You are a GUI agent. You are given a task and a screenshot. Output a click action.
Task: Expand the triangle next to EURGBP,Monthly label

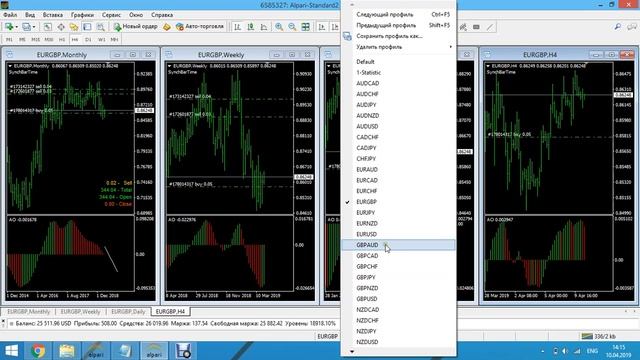click(10, 66)
